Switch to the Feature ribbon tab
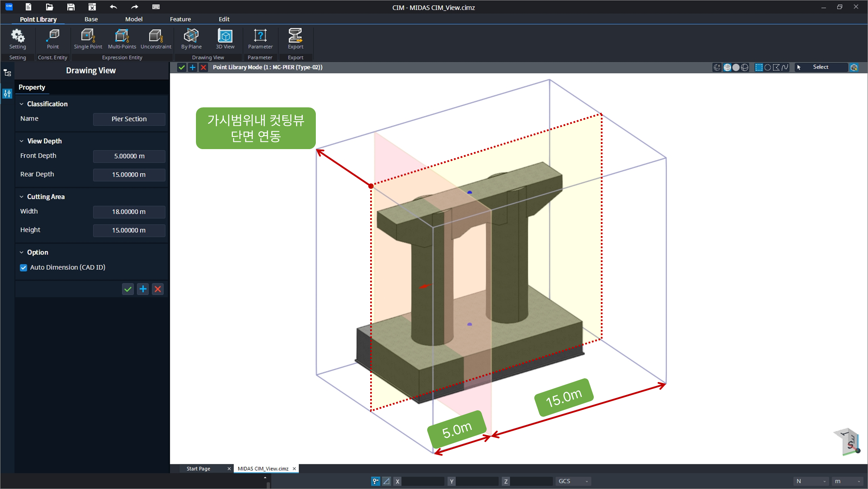Image resolution: width=868 pixels, height=489 pixels. (180, 19)
